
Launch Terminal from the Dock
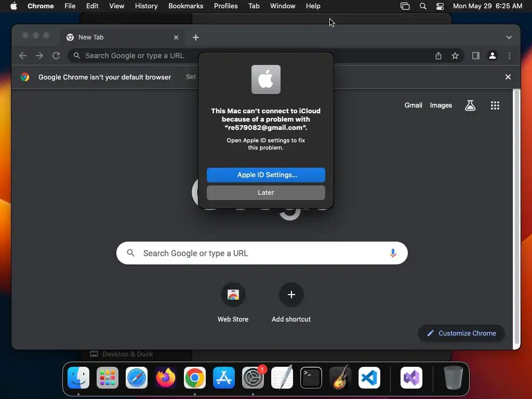(311, 378)
